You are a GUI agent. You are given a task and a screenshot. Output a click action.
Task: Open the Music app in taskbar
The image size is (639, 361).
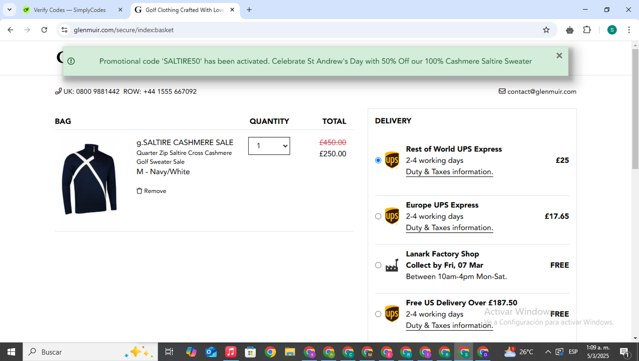point(231,352)
